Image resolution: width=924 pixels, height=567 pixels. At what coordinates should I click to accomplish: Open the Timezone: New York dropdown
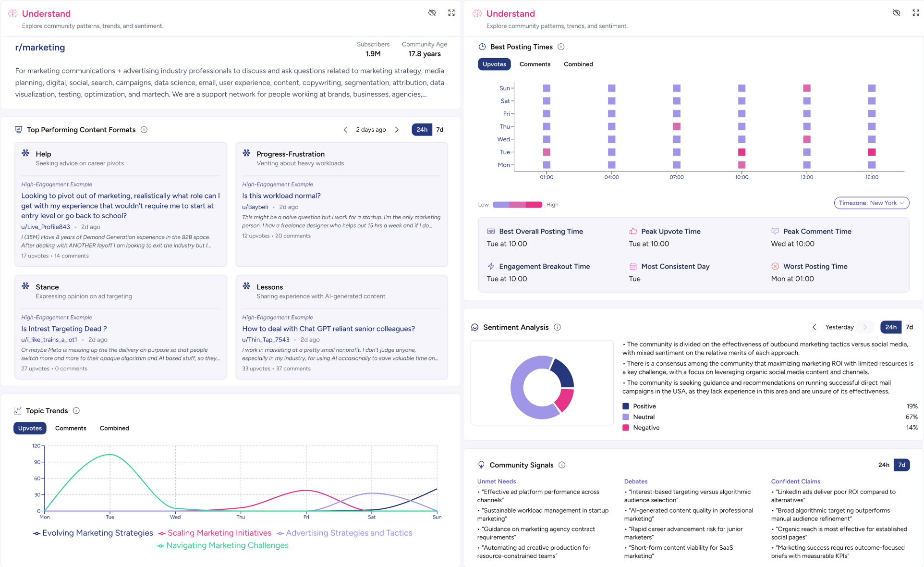(x=871, y=203)
